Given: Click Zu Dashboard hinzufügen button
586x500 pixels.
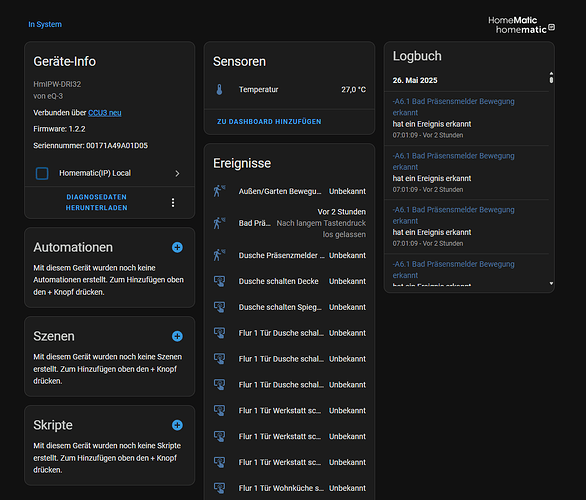Looking at the screenshot, I should 269,122.
